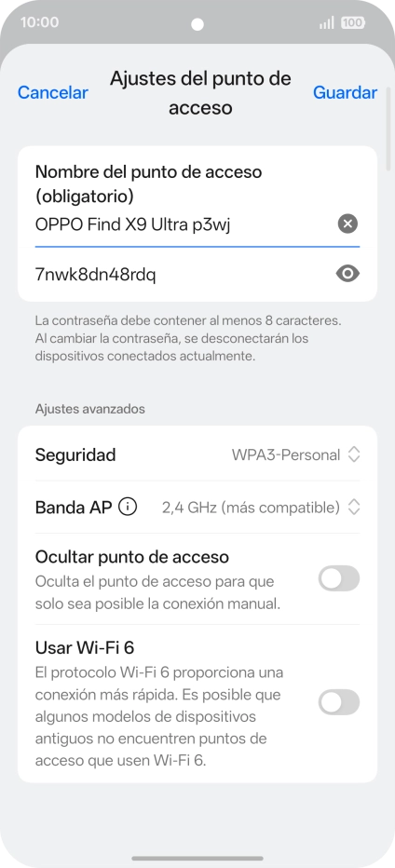Toggle password visibility eye icon

coord(347,274)
